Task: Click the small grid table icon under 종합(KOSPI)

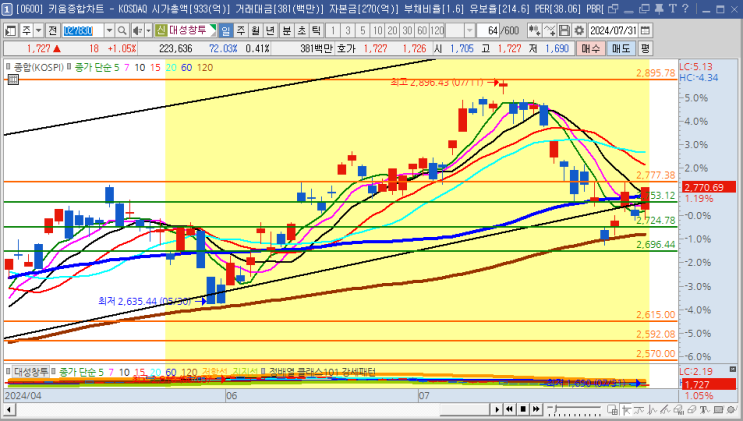Action: click(x=13, y=80)
